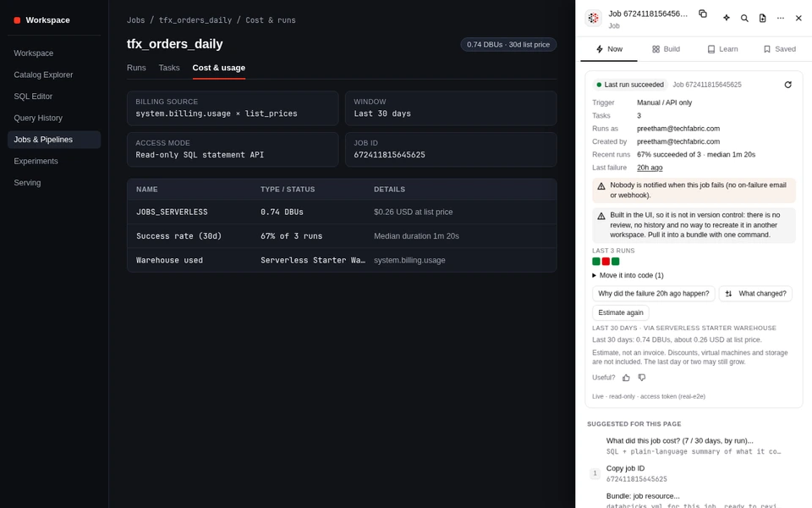
Task: Open Workspace in the sidebar
Action: (54, 53)
